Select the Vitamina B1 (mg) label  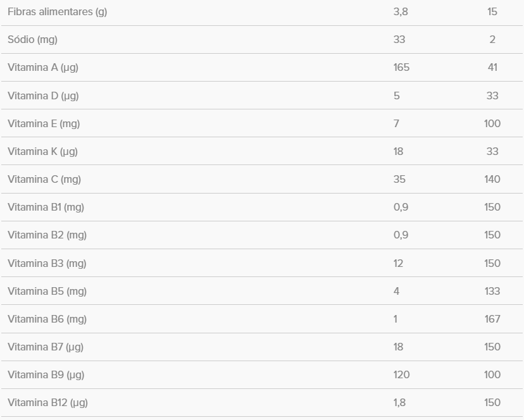46,207
